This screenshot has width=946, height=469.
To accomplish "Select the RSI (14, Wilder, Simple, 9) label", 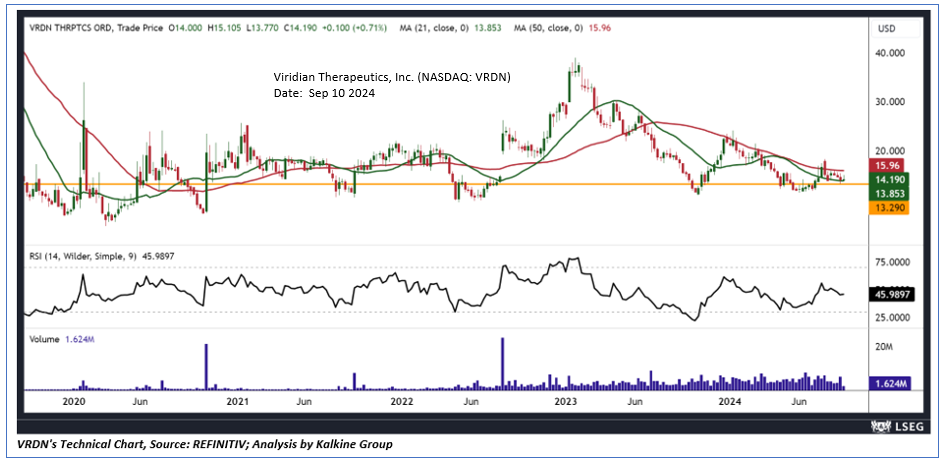I will 84,256.
